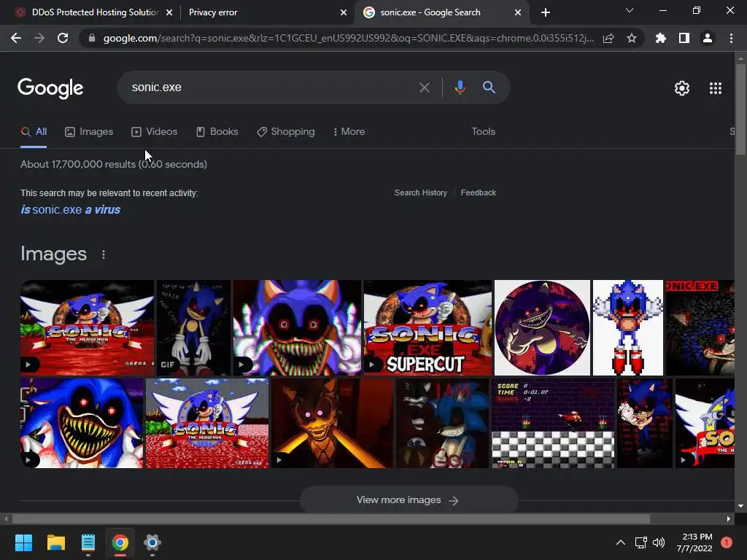Switch to Books search results
747x560 pixels.
tap(217, 132)
